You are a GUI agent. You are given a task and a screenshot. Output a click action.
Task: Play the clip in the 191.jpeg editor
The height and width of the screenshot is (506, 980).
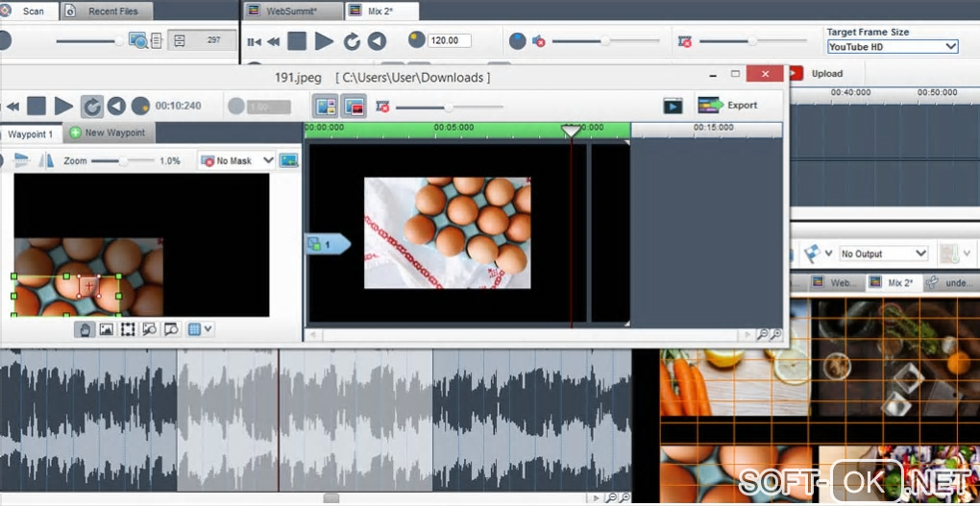63,107
